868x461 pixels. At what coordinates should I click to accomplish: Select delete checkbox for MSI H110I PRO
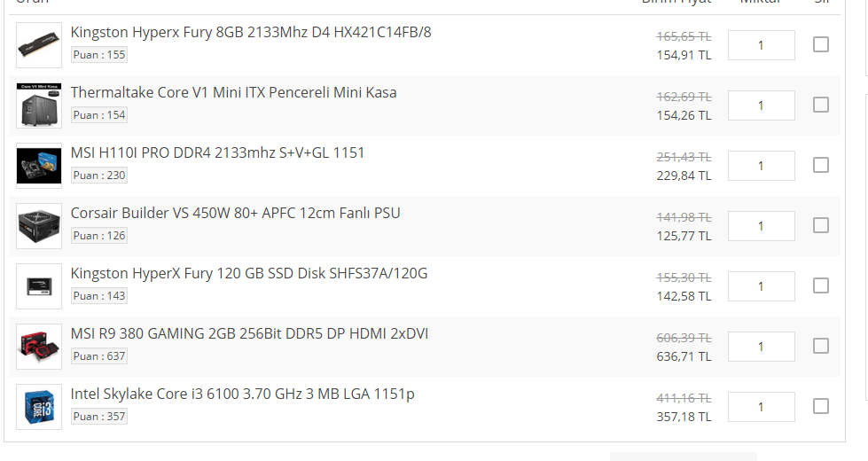click(821, 165)
